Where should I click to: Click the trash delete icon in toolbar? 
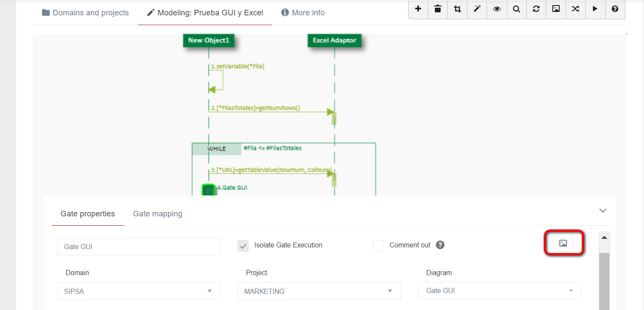point(438,9)
